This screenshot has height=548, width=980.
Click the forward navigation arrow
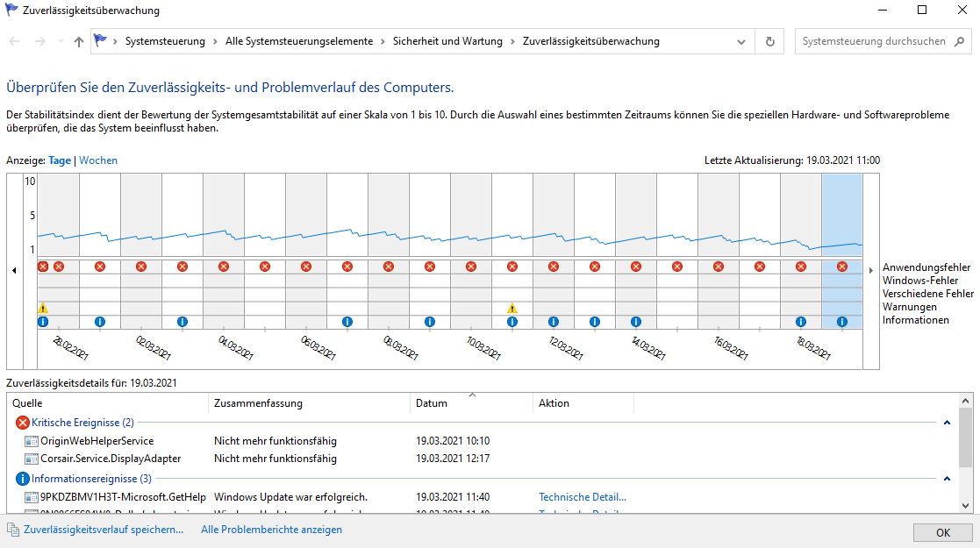[x=40, y=41]
